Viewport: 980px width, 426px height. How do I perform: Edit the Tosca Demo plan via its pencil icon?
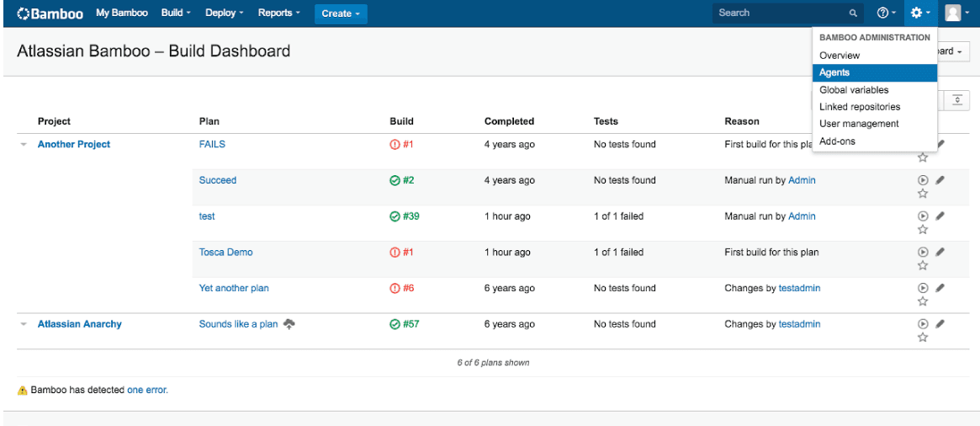pyautogui.click(x=940, y=252)
